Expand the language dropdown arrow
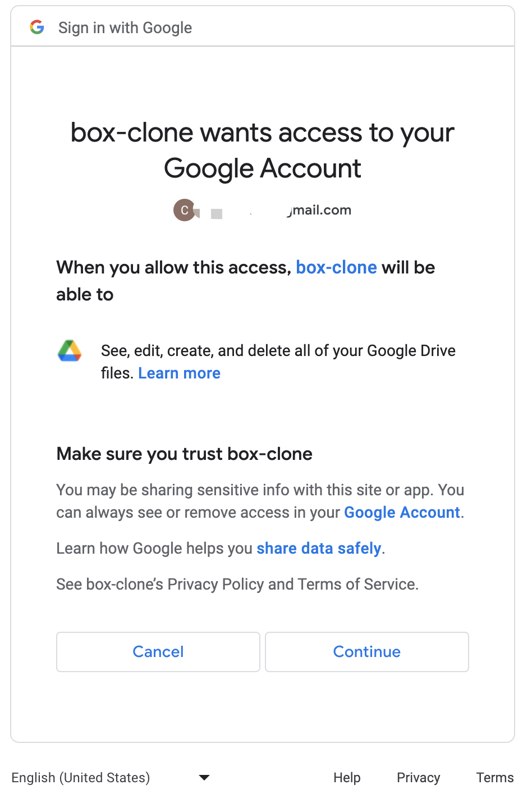 tap(204, 778)
